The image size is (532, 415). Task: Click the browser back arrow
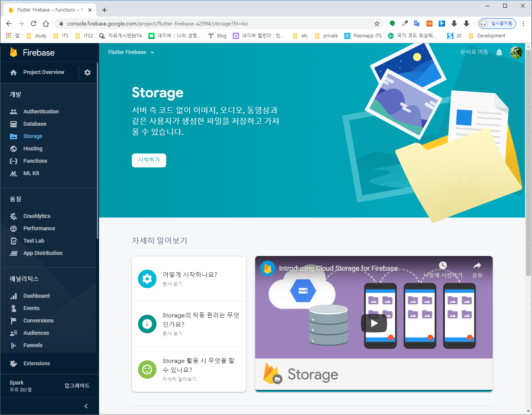(9, 24)
